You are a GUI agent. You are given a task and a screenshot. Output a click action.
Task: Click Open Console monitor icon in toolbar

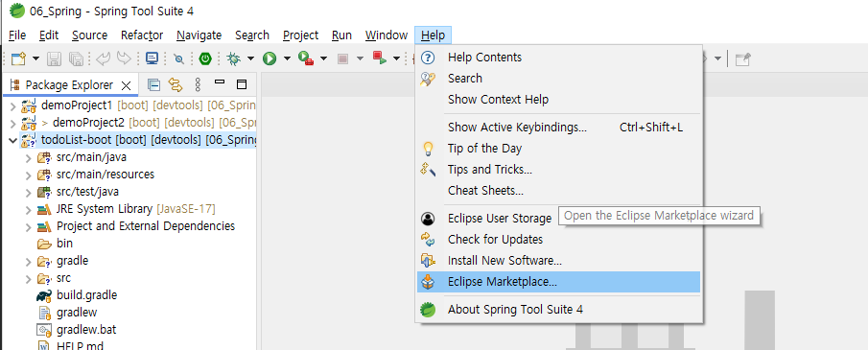152,58
